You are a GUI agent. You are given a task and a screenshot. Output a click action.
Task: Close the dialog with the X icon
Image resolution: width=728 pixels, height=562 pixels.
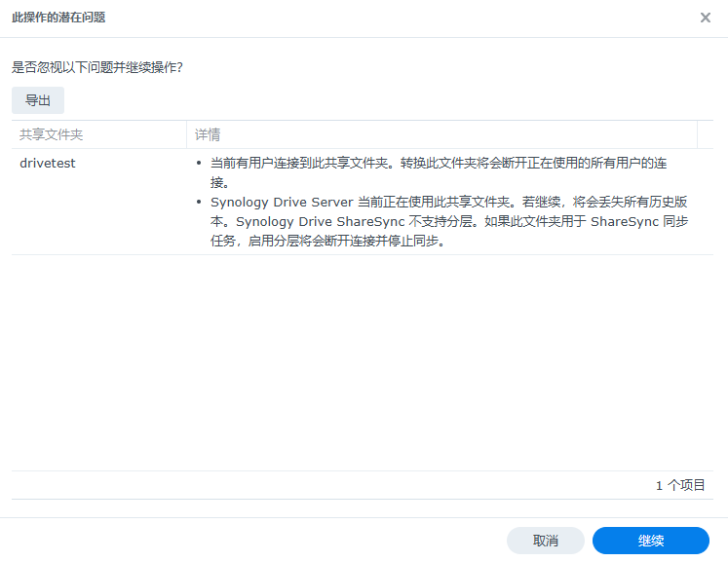(706, 18)
